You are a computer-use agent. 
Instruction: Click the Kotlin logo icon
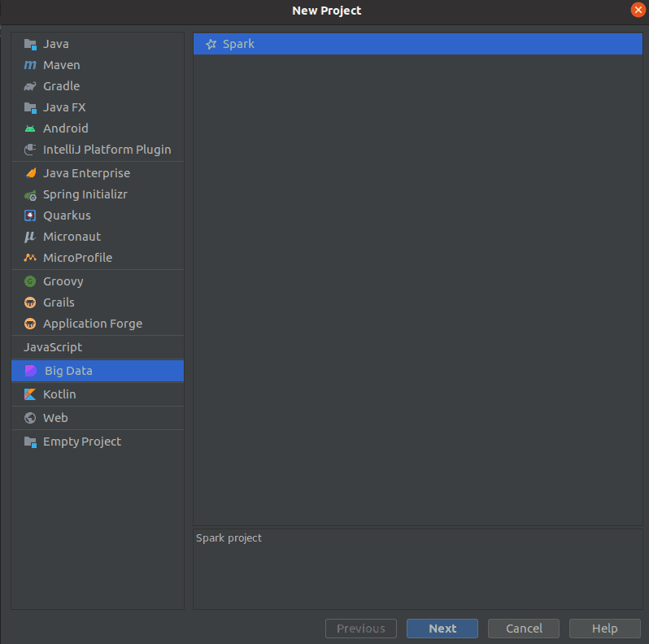[x=30, y=394]
